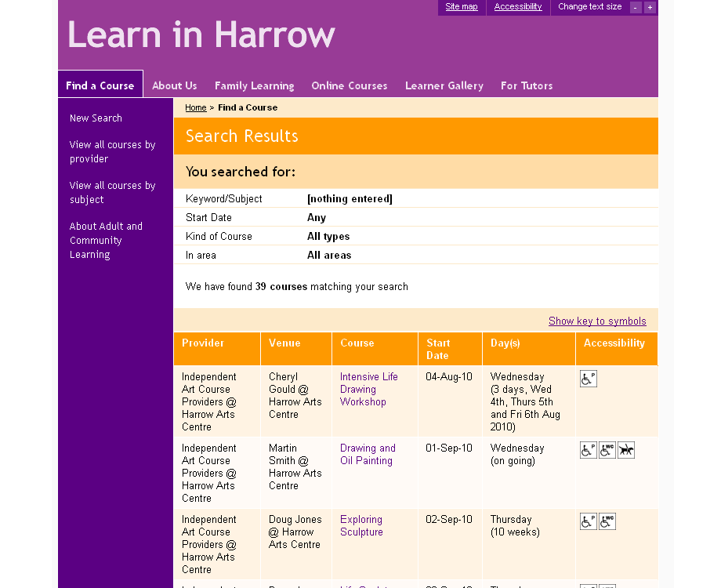Click accessible toilet icon in Exploring Sculpture row

pyautogui.click(x=607, y=521)
